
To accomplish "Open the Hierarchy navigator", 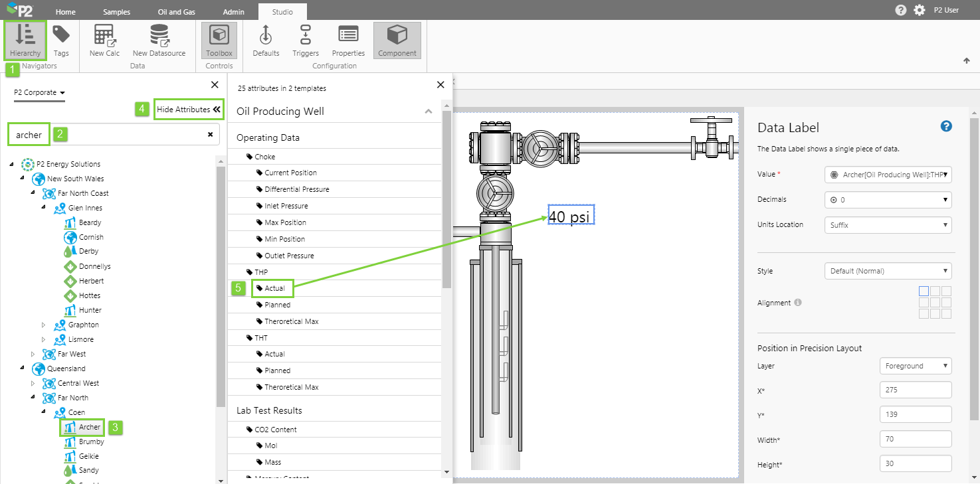I will pos(25,40).
